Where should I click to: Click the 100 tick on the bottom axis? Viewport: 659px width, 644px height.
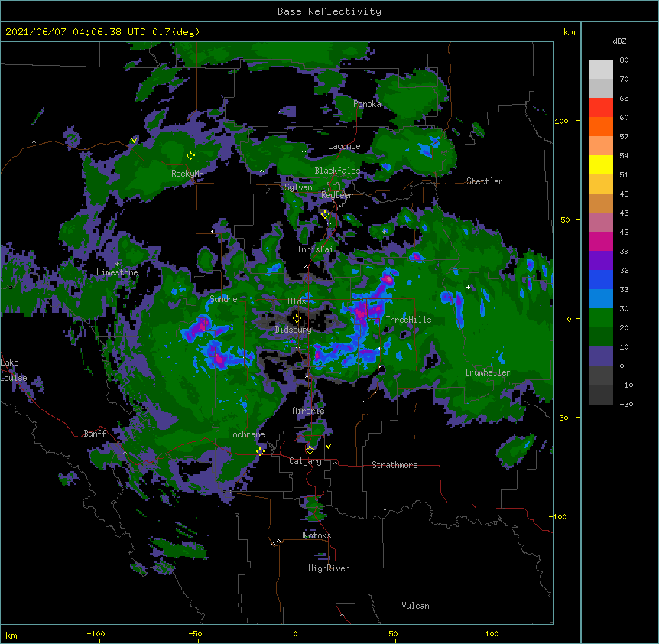tap(492, 633)
